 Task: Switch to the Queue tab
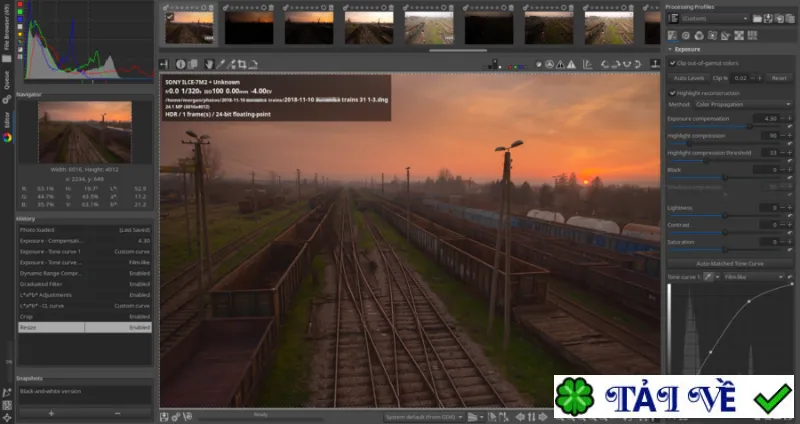click(x=7, y=82)
